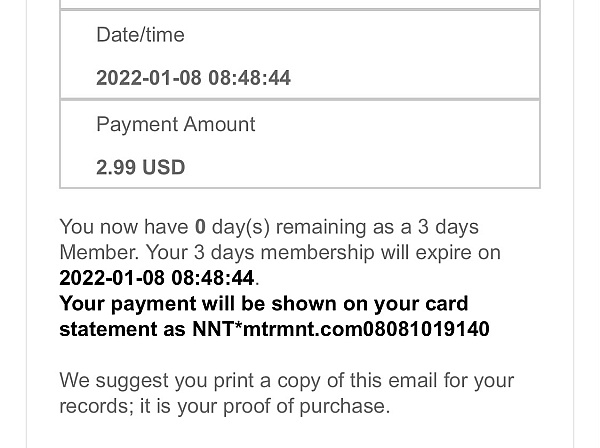Click the Payment Amount label

tap(176, 124)
